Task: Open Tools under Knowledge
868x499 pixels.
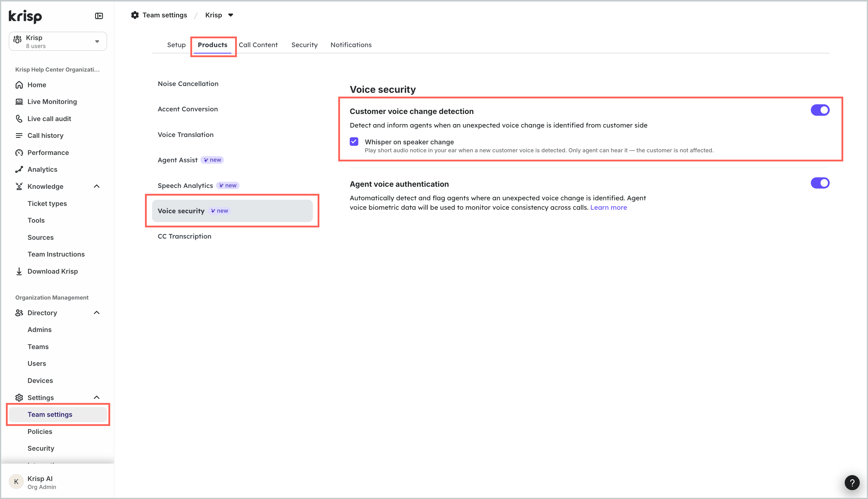Action: click(x=36, y=220)
